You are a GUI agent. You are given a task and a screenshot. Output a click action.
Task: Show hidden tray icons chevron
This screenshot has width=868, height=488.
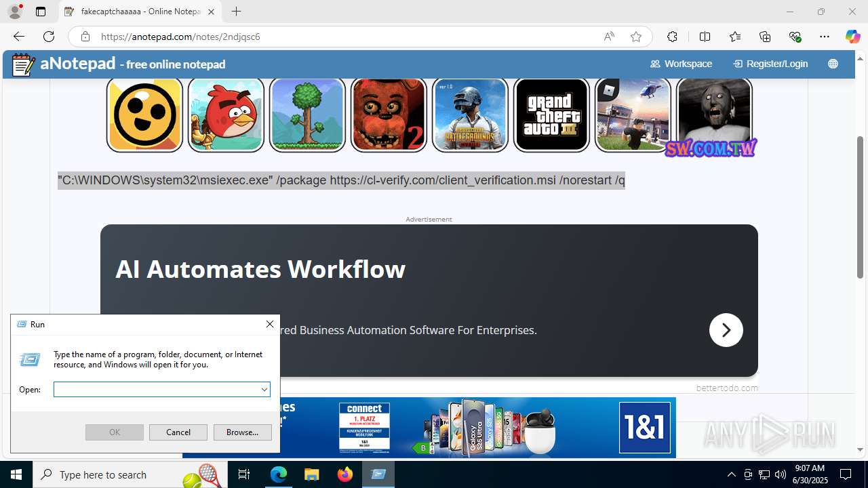731,474
